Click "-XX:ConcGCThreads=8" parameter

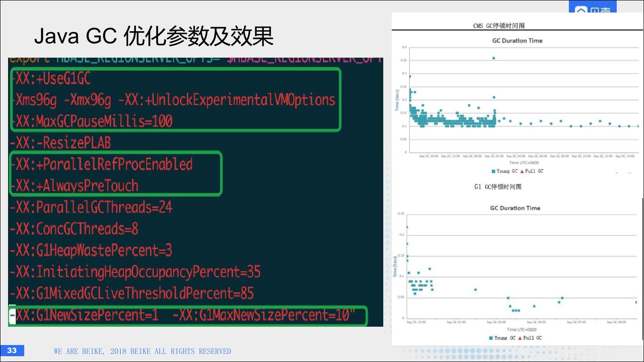click(x=74, y=229)
